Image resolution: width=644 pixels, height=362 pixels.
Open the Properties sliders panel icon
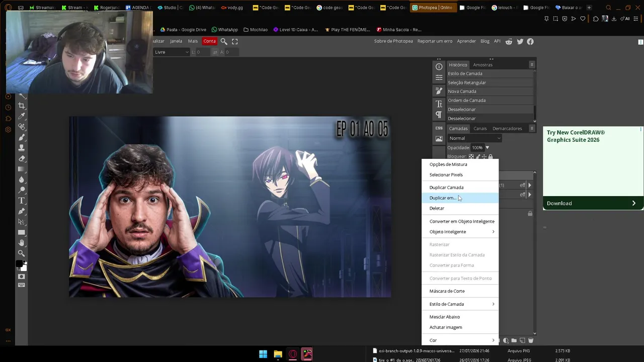[x=439, y=77]
